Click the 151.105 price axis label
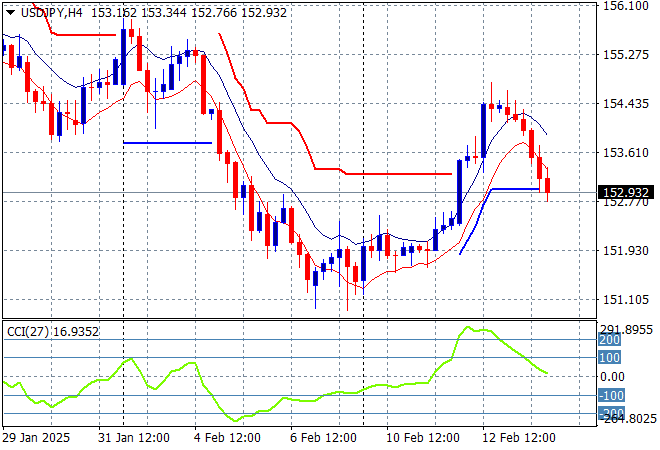The image size is (660, 450). pos(626,300)
